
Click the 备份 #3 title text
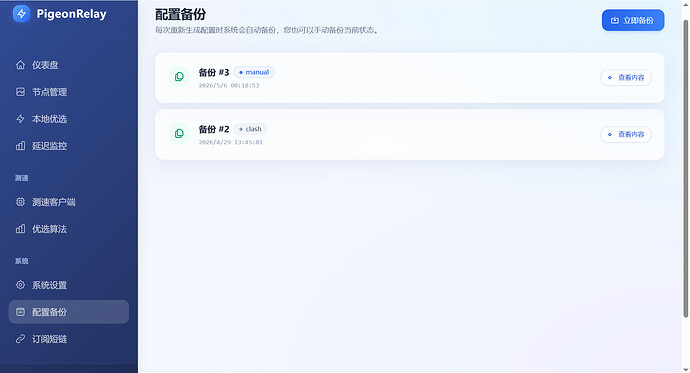click(214, 72)
